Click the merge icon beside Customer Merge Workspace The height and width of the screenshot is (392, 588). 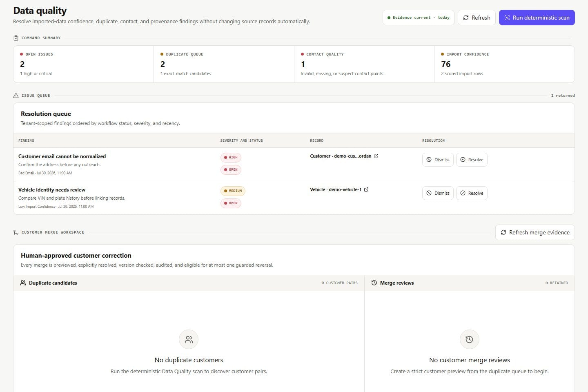click(16, 232)
